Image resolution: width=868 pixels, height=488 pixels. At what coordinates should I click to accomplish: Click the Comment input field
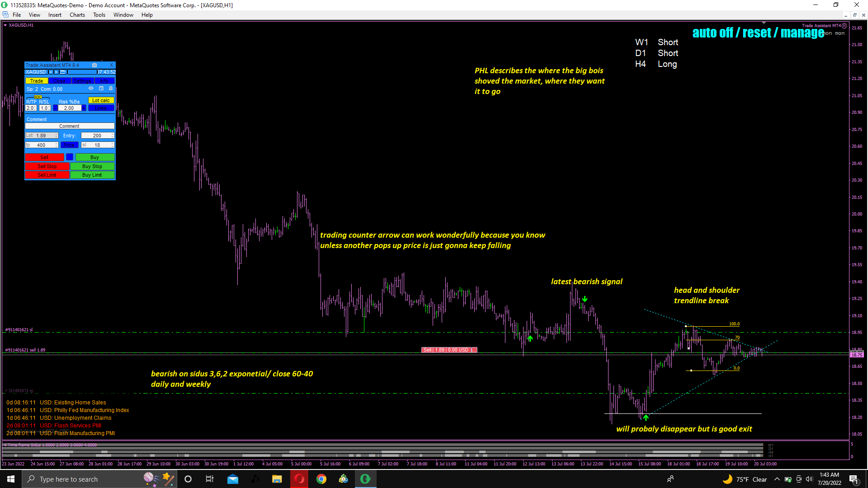tap(70, 126)
